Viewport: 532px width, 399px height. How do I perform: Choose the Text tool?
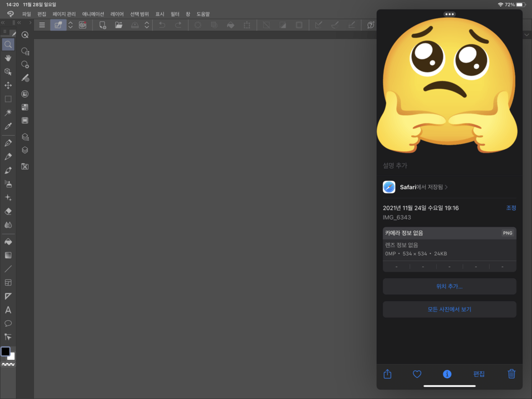click(8, 310)
